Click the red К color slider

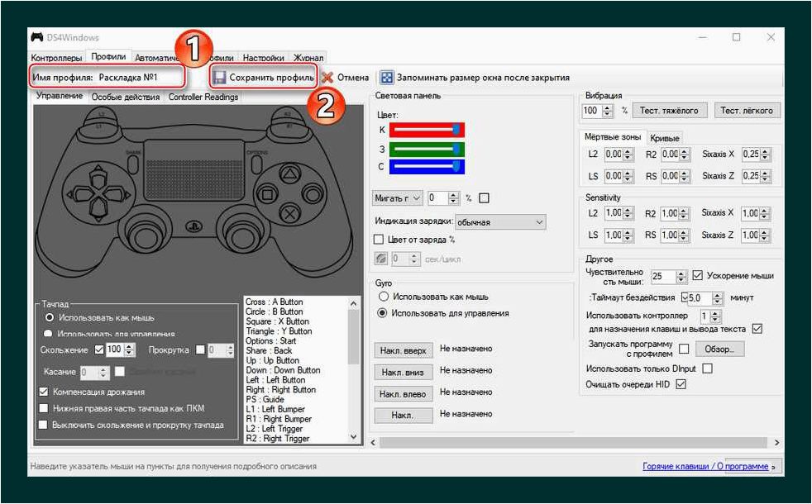[x=427, y=130]
